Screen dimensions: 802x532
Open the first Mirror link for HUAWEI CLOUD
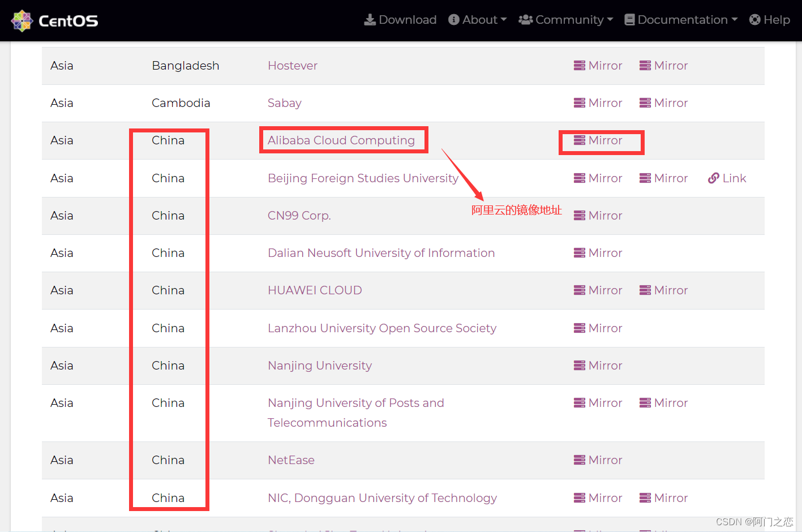point(598,290)
